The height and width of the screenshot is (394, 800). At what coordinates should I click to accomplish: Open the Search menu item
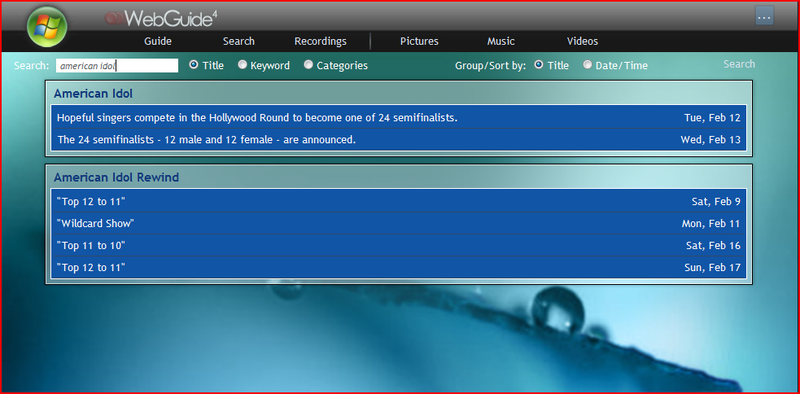tap(238, 41)
